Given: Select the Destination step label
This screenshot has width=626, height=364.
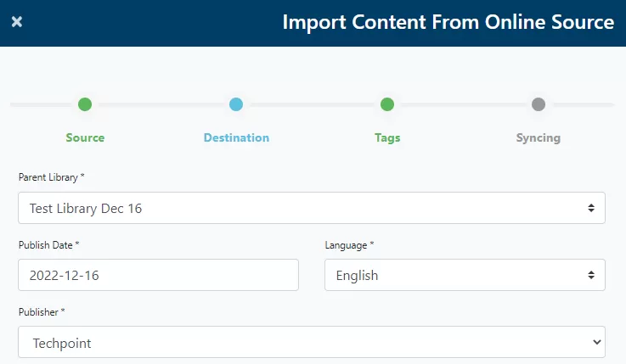Looking at the screenshot, I should click(x=236, y=137).
